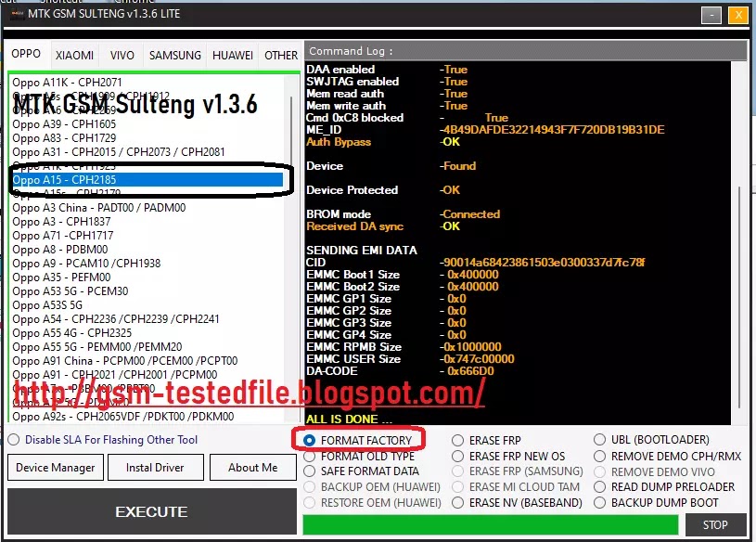Select ERASE NV (BASEBAND) option

tap(517, 503)
